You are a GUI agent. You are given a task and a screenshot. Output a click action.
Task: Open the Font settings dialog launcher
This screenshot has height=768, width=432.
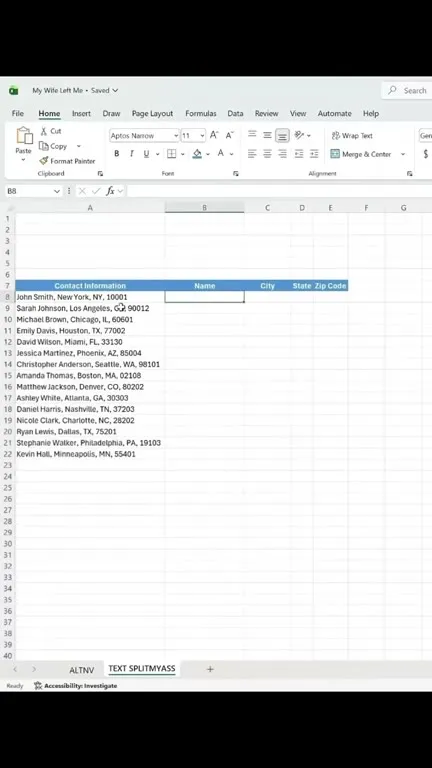(236, 173)
